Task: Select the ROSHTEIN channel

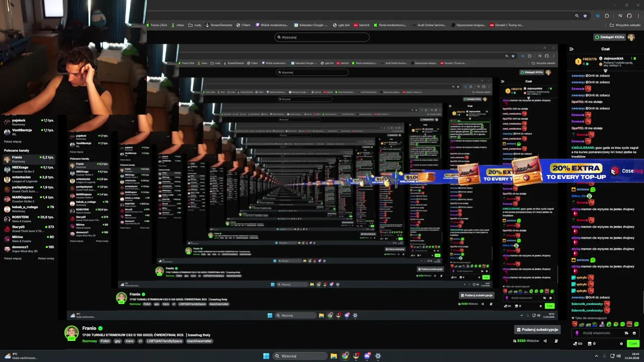Action: click(29, 219)
